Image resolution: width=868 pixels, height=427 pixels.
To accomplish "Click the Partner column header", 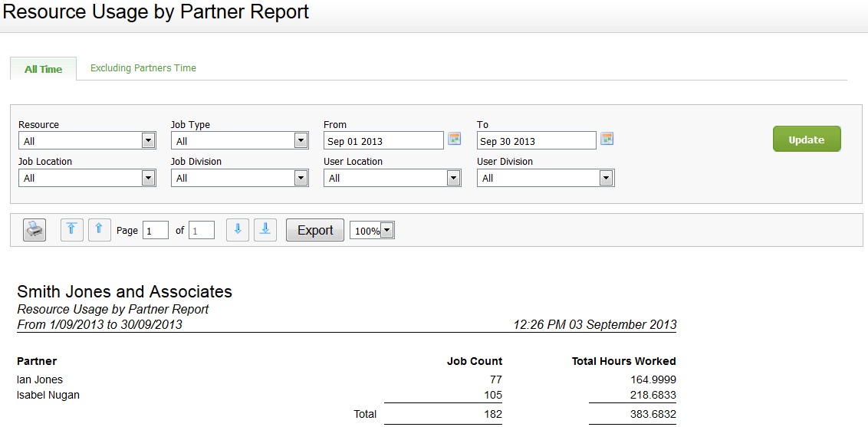I will pos(37,361).
